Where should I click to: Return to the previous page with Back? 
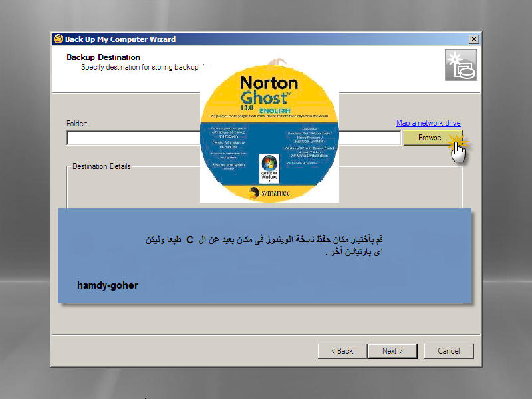point(342,351)
